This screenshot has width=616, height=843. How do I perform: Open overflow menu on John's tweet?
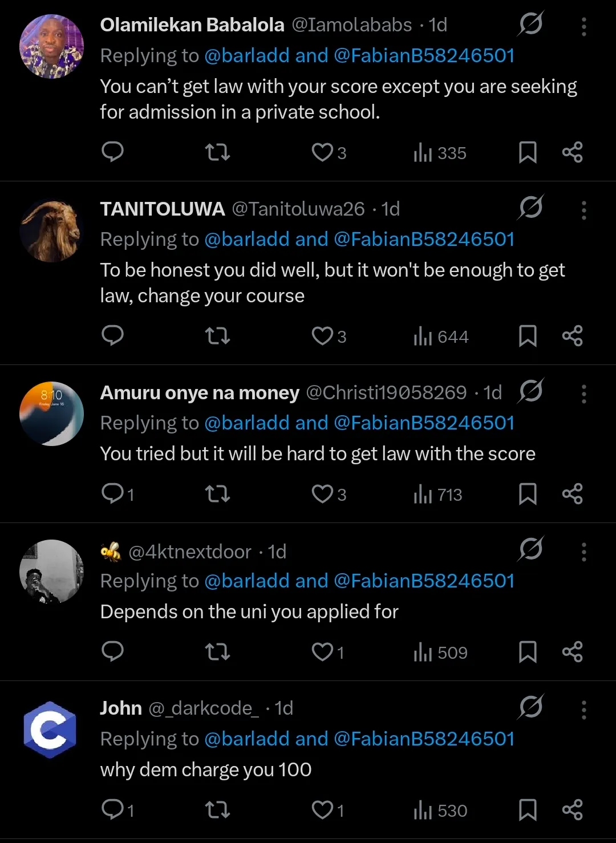[x=583, y=710]
